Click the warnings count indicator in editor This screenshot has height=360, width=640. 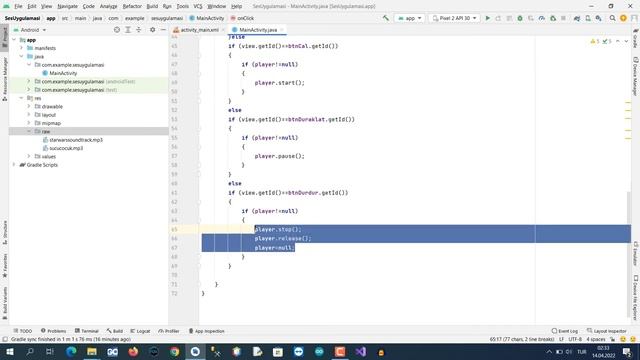(594, 41)
